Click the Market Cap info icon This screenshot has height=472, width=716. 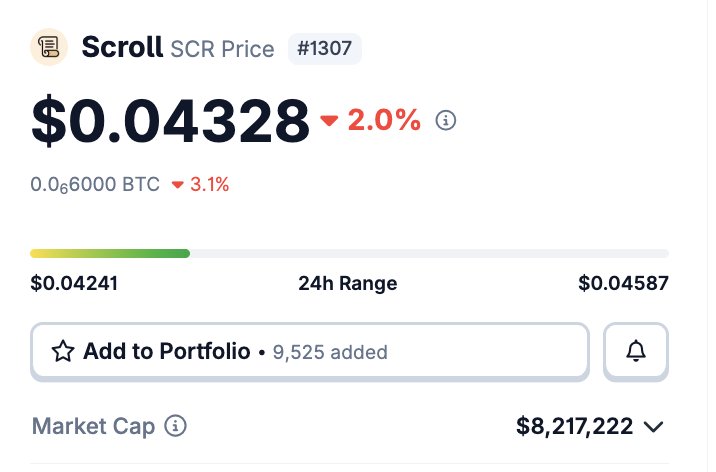point(175,427)
